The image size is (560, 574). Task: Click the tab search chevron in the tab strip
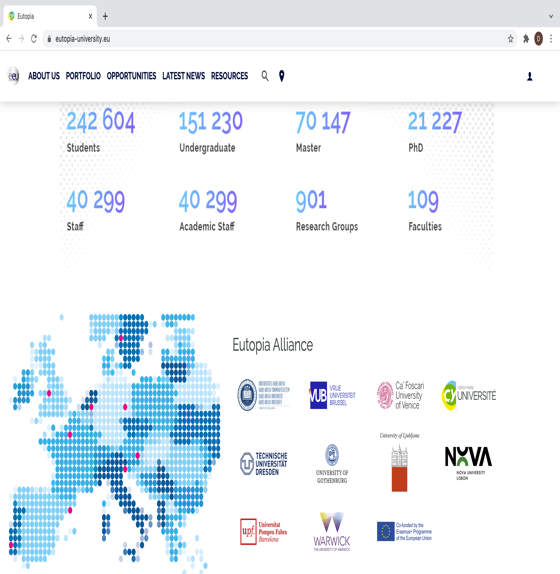point(550,16)
